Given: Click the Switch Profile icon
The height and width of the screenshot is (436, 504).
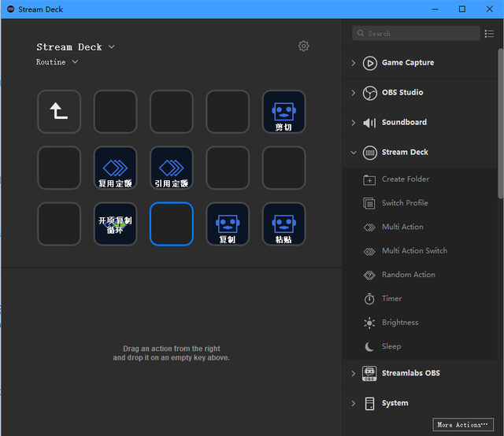Looking at the screenshot, I should (x=369, y=203).
